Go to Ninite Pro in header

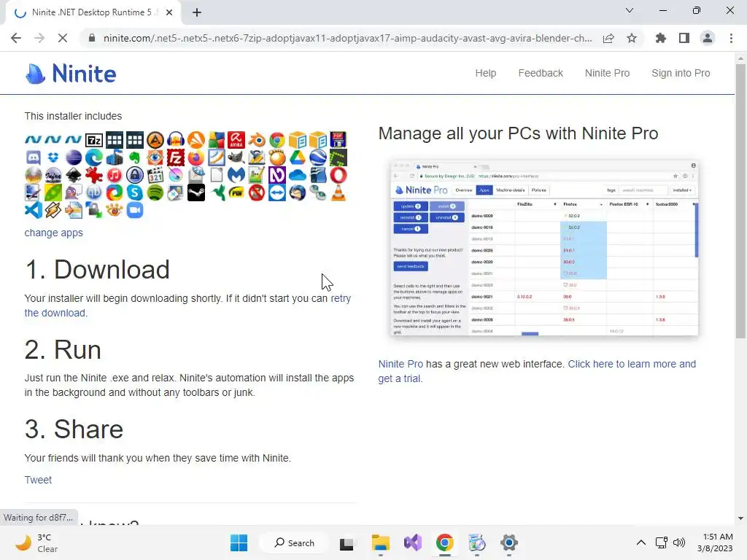click(607, 73)
